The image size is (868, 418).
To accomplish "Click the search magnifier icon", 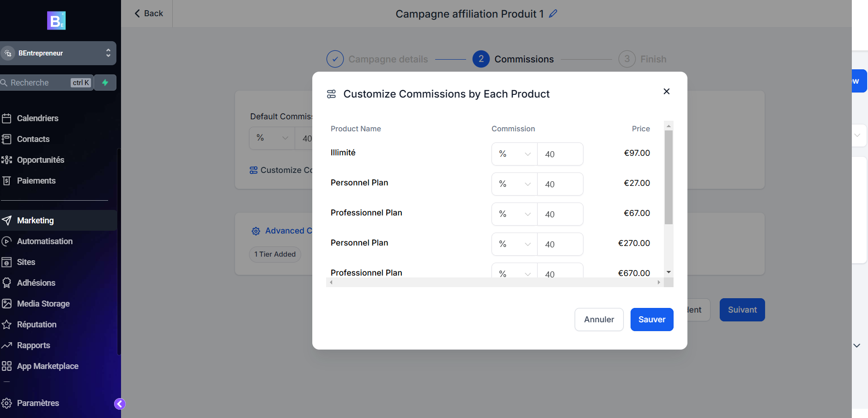I will [x=4, y=83].
